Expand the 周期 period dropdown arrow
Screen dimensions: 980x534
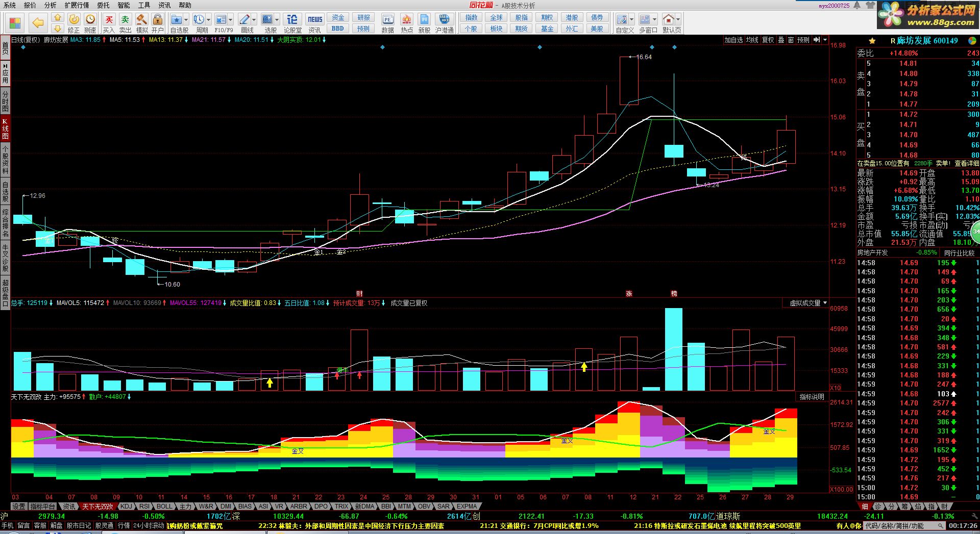pos(208,20)
